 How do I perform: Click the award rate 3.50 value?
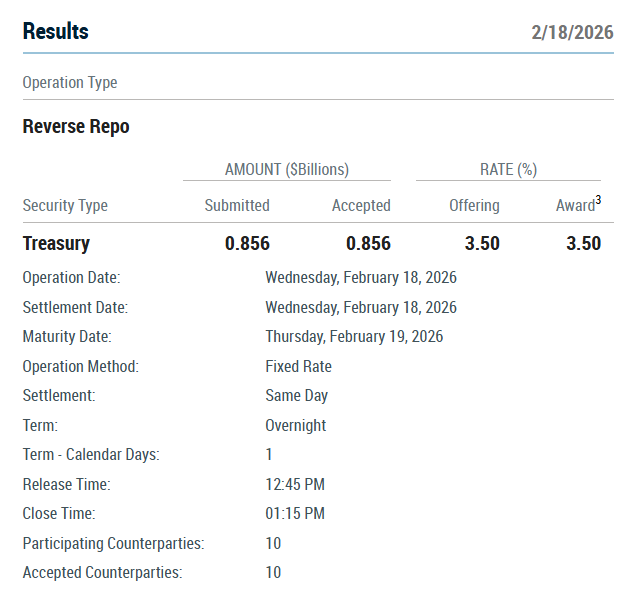tap(583, 243)
